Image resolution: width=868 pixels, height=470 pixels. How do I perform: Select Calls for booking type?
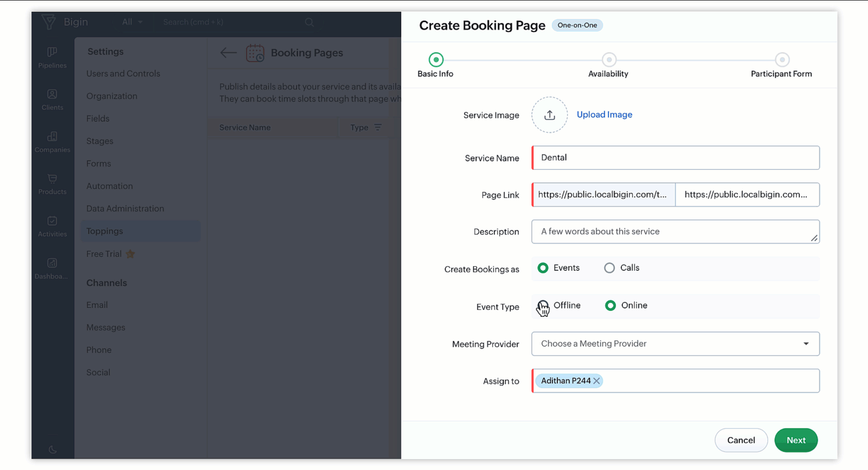[609, 268]
